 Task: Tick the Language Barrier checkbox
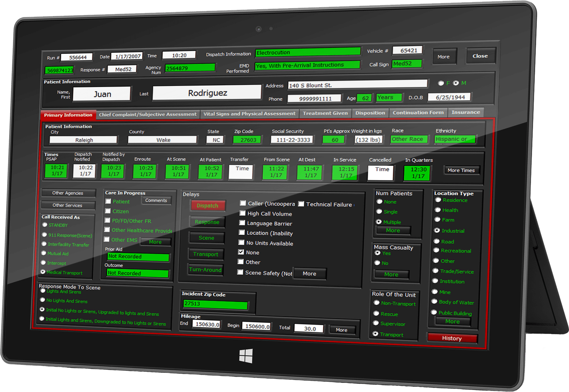[242, 223]
